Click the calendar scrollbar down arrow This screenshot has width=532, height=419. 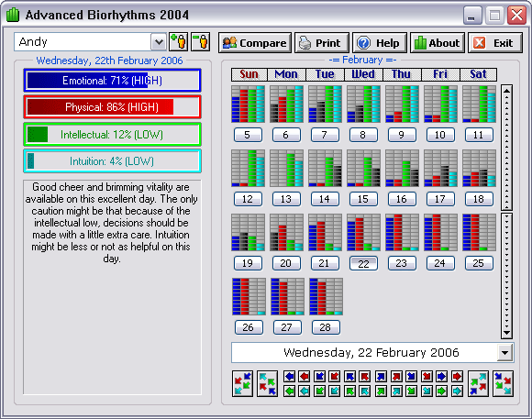coord(506,333)
